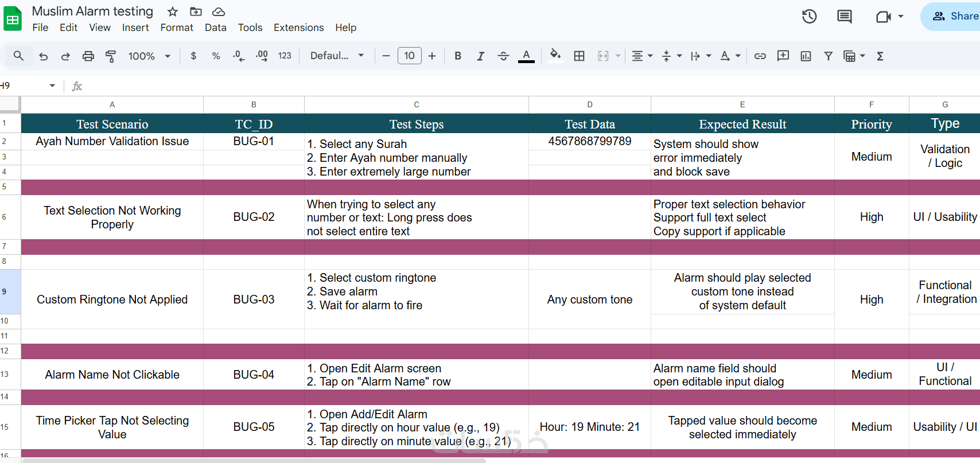Start a video call with camera icon
This screenshot has width=980, height=463.
(x=884, y=17)
